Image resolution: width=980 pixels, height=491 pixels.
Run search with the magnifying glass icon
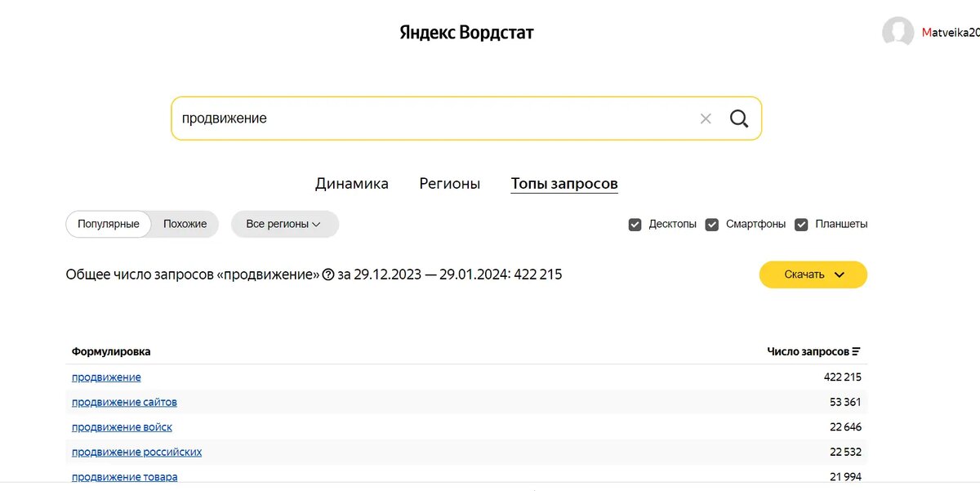click(739, 118)
